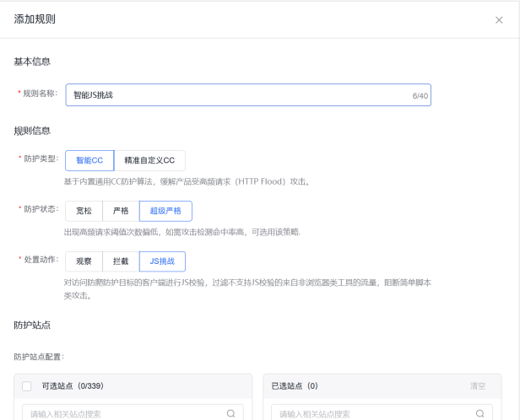Screen dimensions: 520x420
Task: Click the 规则信息 section heading
Action: [x=32, y=131]
